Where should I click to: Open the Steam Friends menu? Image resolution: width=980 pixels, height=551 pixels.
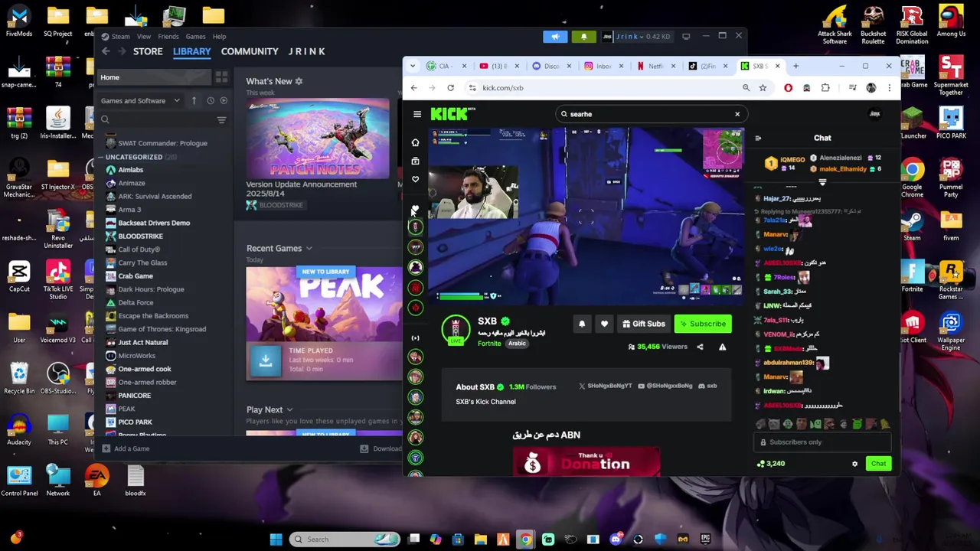168,37
